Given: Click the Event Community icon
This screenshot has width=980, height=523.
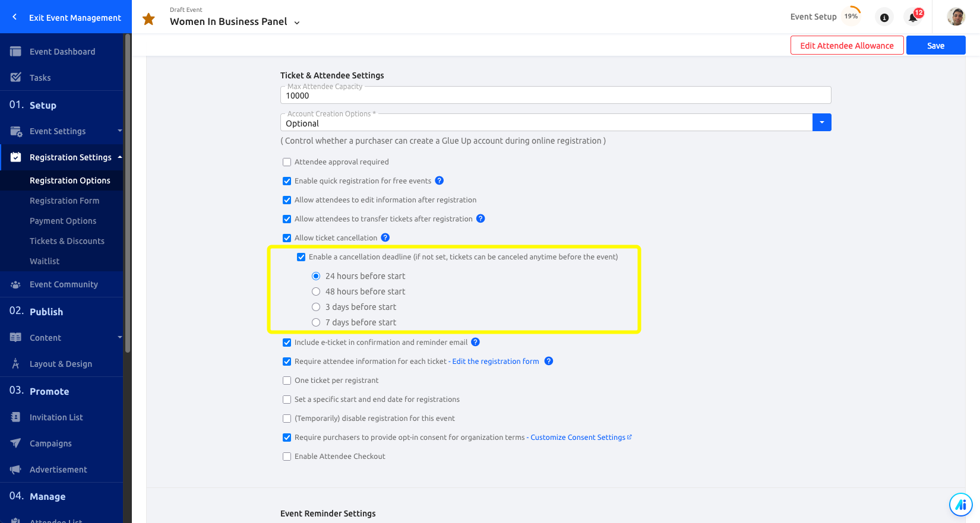Looking at the screenshot, I should tap(16, 284).
